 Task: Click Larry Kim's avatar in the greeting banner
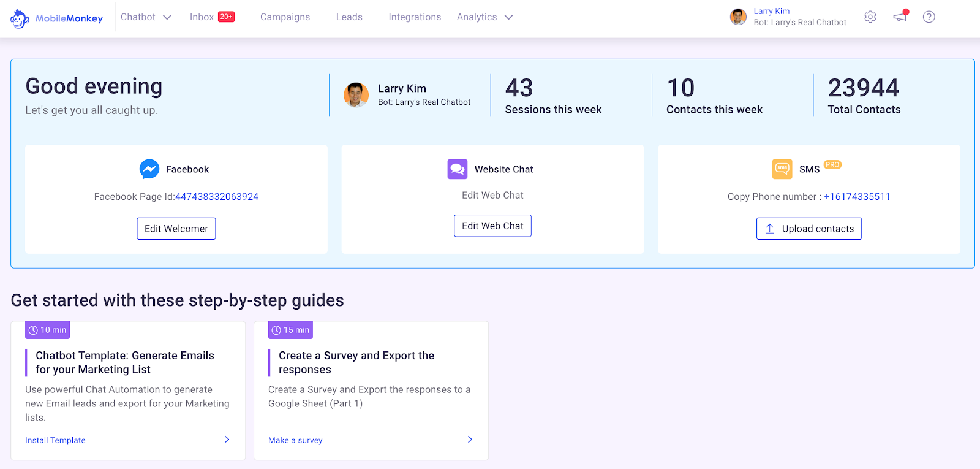(x=356, y=95)
